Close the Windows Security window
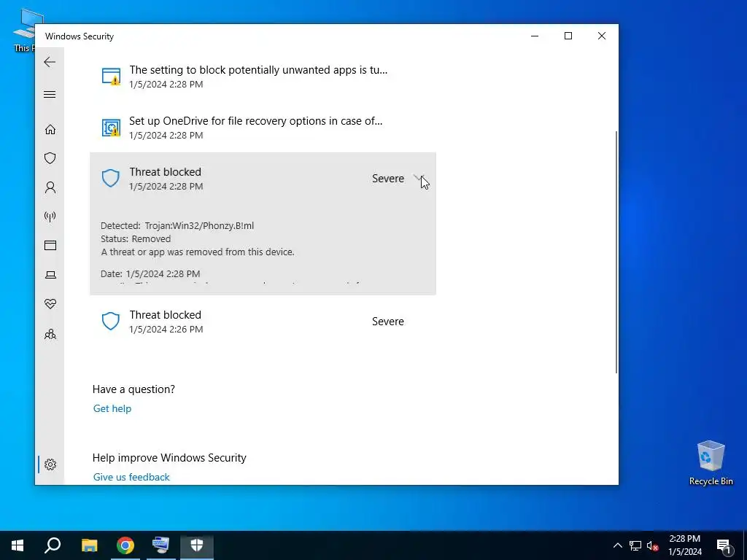This screenshot has height=560, width=747. 602,36
